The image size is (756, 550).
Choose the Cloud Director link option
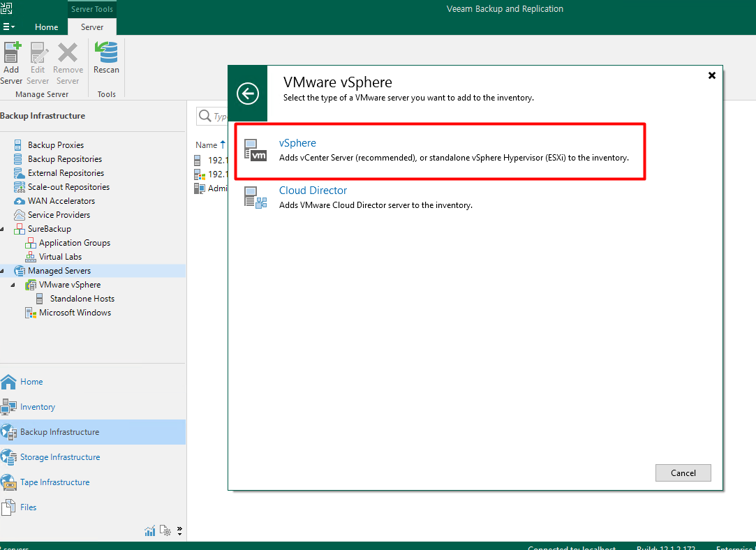pyautogui.click(x=313, y=191)
